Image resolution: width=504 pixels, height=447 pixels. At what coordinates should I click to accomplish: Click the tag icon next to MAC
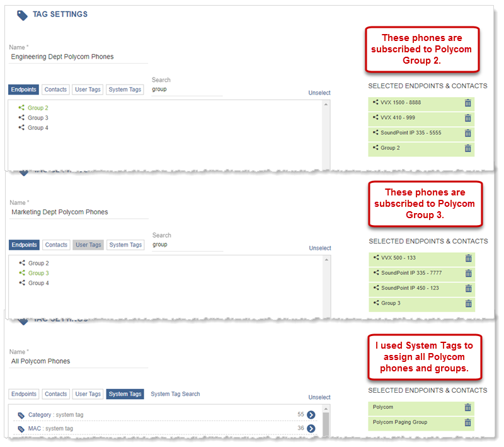point(21,429)
